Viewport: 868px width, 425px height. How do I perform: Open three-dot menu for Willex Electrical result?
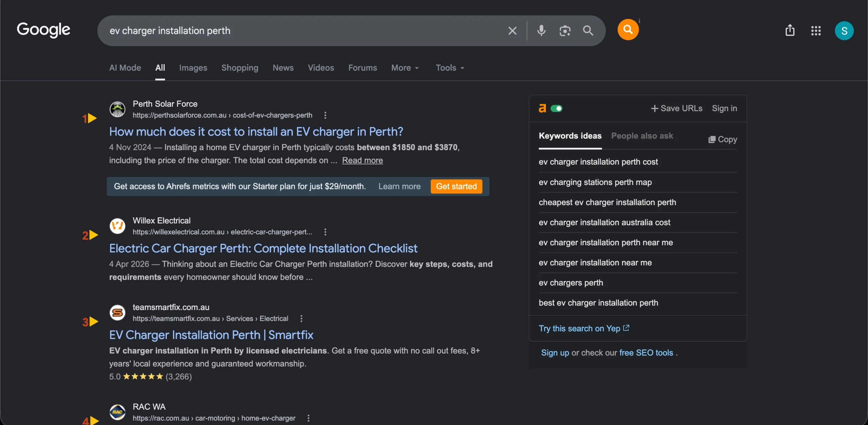[x=325, y=232]
